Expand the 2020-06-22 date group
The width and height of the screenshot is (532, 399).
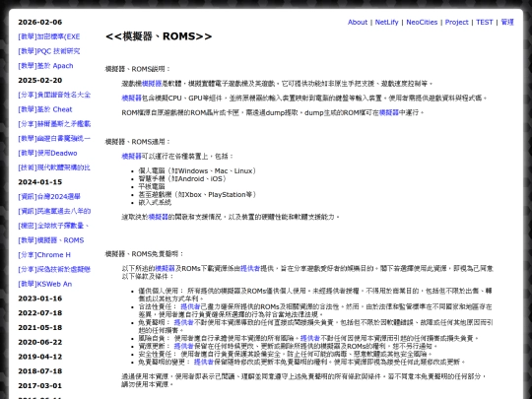point(40,342)
